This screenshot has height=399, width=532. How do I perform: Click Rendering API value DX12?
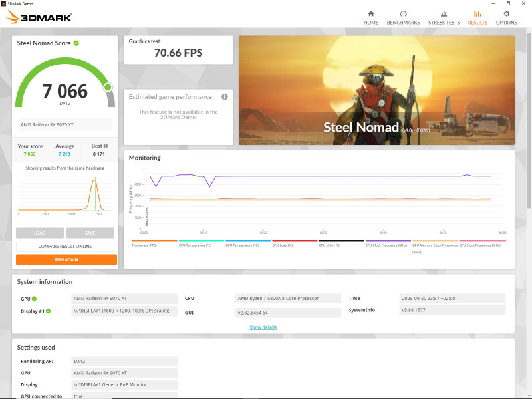[124, 362]
